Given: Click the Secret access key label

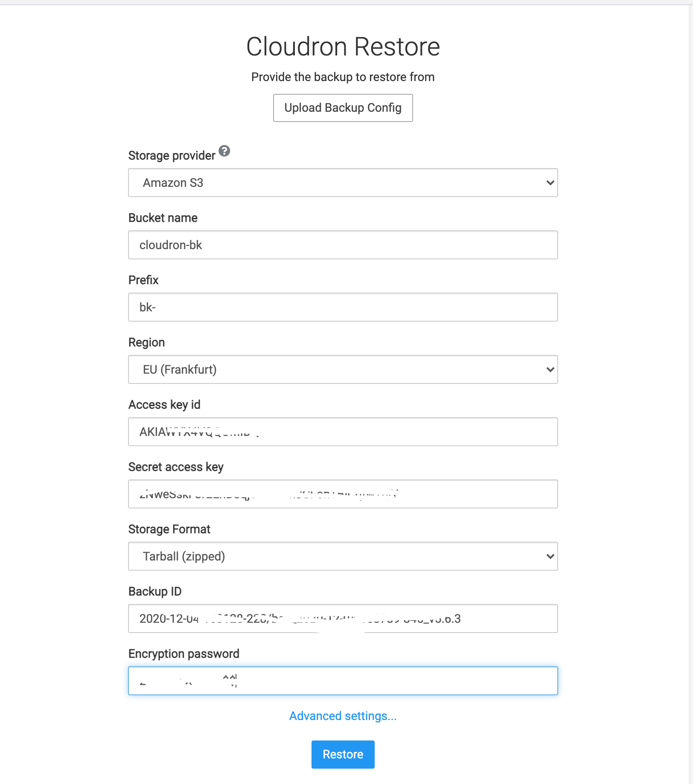Looking at the screenshot, I should [x=176, y=467].
